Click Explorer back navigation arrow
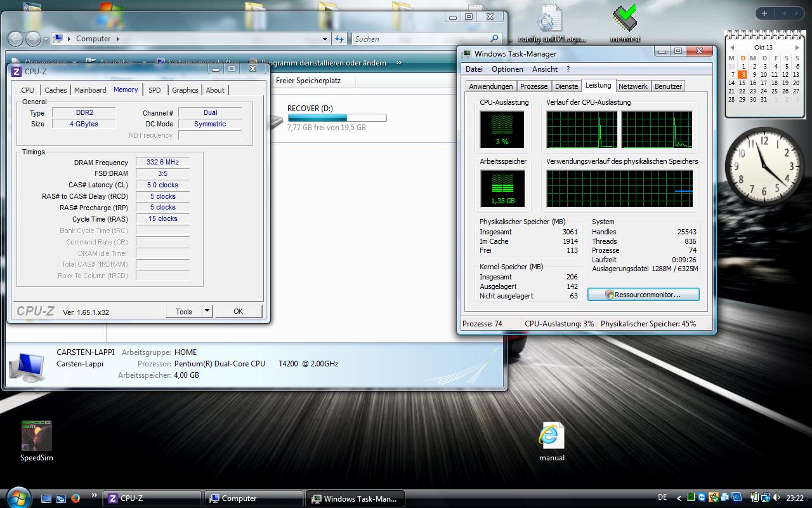Screen dimensions: 812x508 [16, 39]
